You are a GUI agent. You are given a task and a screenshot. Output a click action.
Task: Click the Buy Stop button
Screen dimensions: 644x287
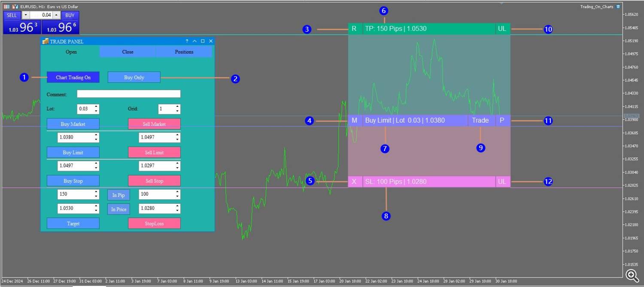(73, 181)
